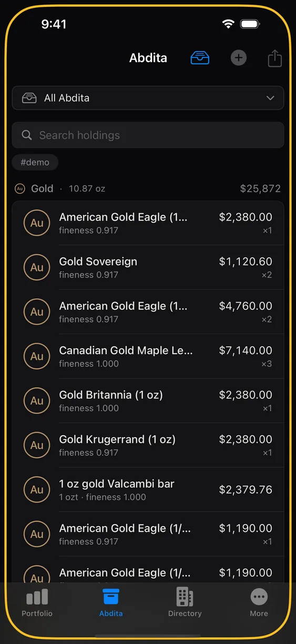Viewport: 296px width, 644px height.
Task: Click the tray icon next to All Abdita
Action: point(29,98)
